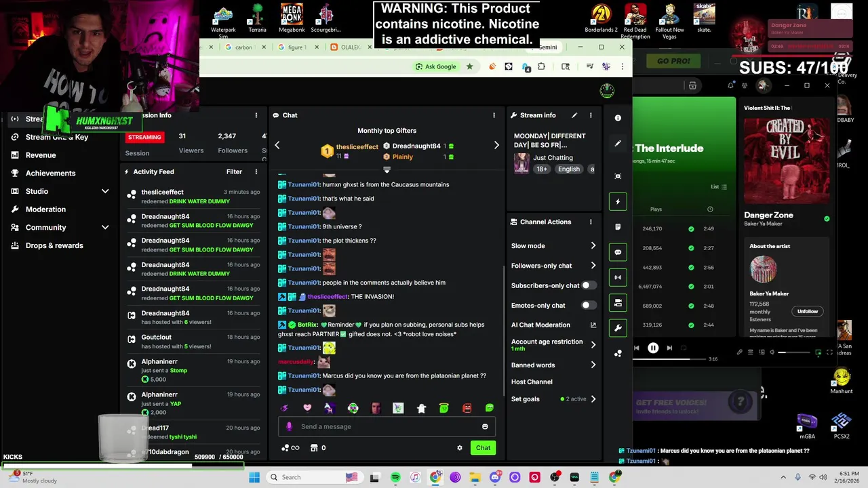Toggle Subscribers-only chat switch
The width and height of the screenshot is (868, 488).
[x=589, y=285]
